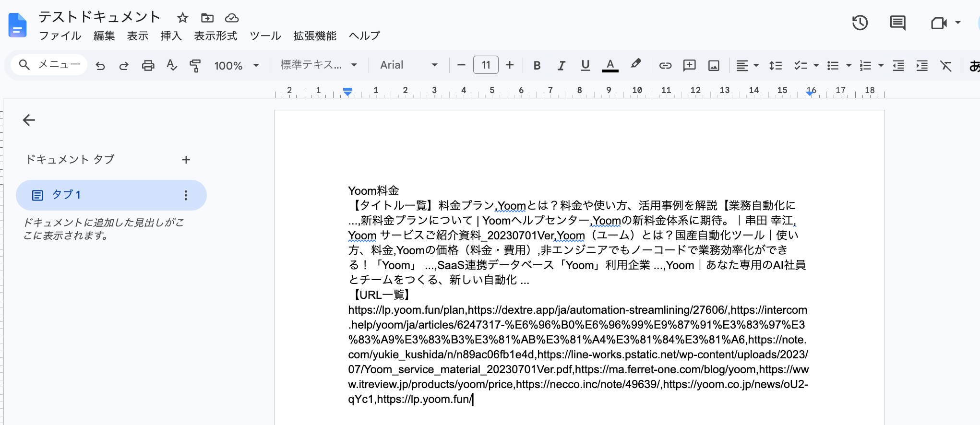Select the タブ 1 document tab
Screen dimensions: 980x425
click(x=111, y=195)
